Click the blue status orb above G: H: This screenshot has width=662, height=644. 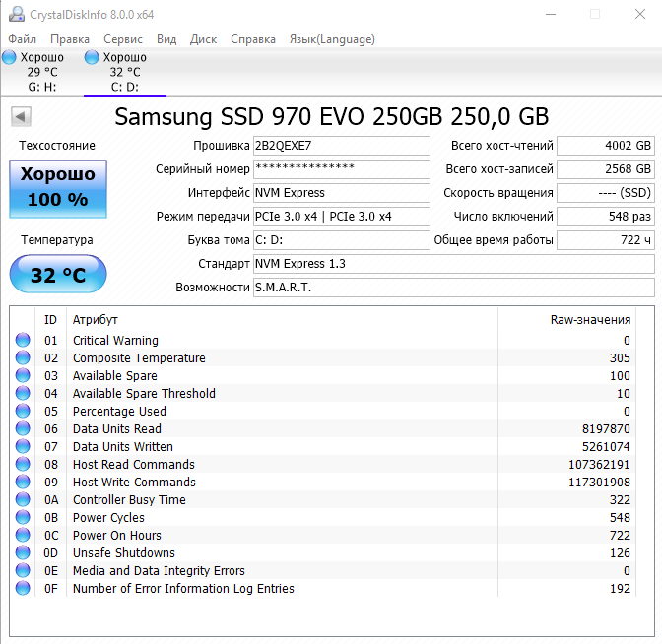point(9,57)
